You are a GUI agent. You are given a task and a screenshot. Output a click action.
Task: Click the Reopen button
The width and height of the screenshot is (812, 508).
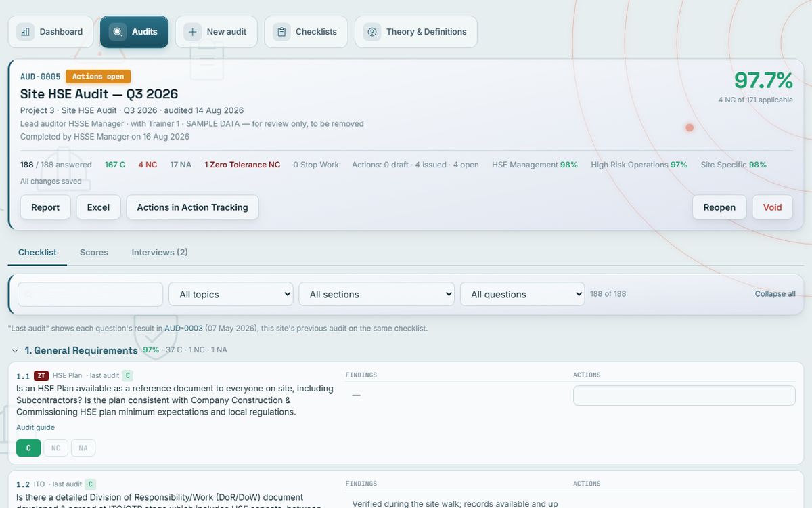point(719,207)
